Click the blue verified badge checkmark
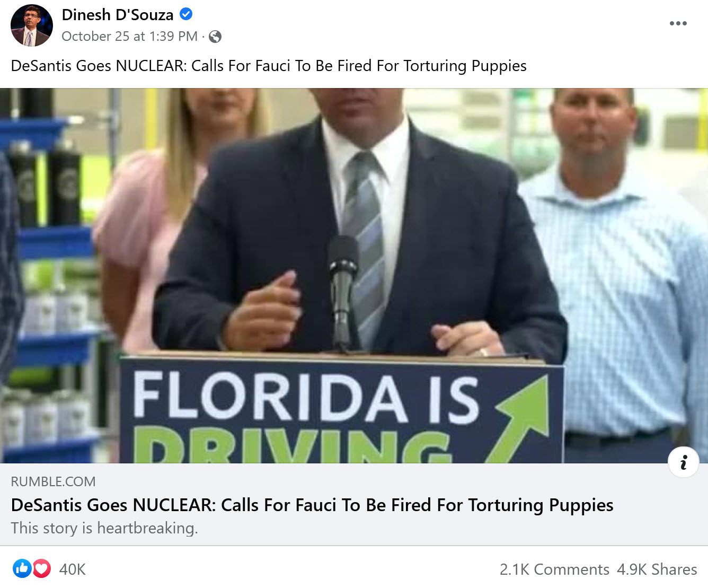Image resolution: width=708 pixels, height=588 pixels. pyautogui.click(x=186, y=14)
